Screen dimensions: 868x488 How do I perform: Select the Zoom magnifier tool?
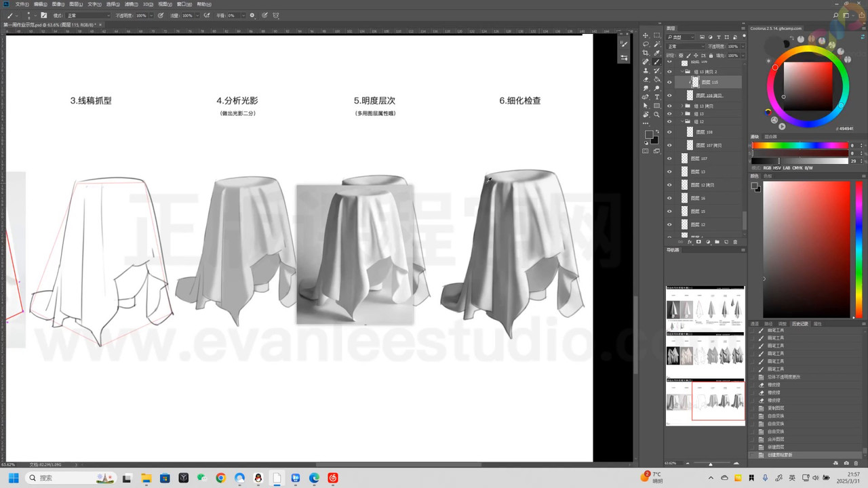tap(657, 115)
